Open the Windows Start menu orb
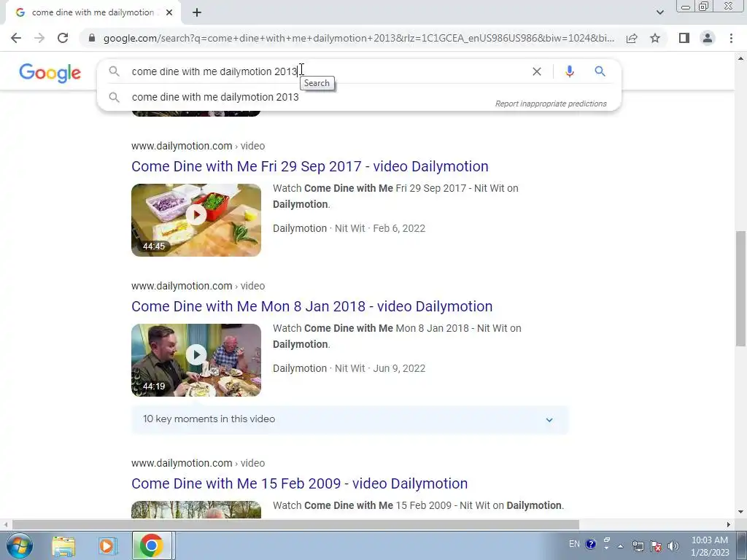This screenshot has width=747, height=560. point(19,545)
